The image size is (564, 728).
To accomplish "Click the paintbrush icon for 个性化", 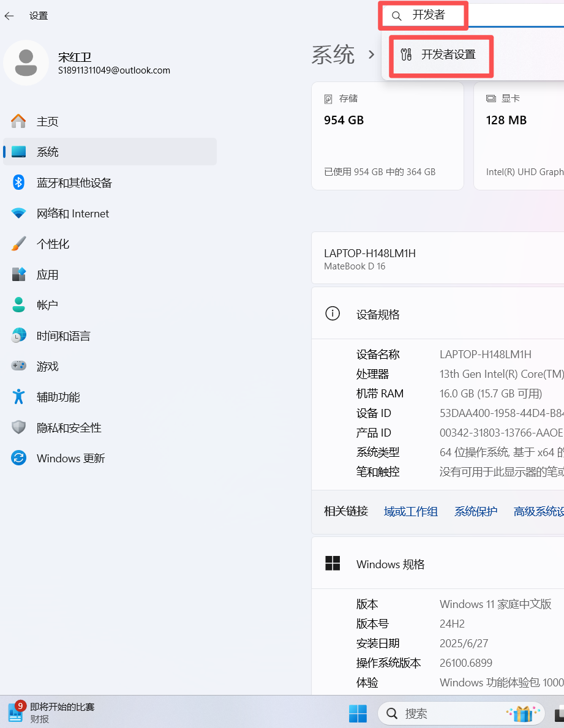I will (x=18, y=244).
